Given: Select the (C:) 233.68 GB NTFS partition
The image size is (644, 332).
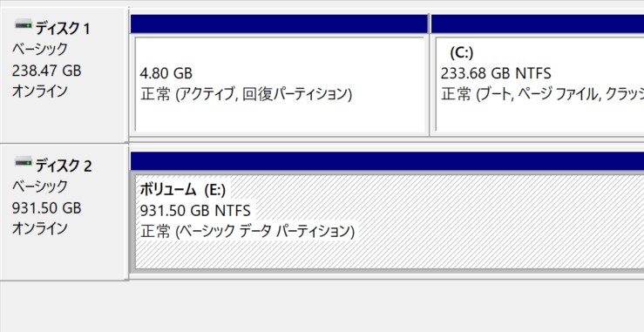Looking at the screenshot, I should pos(538,85).
